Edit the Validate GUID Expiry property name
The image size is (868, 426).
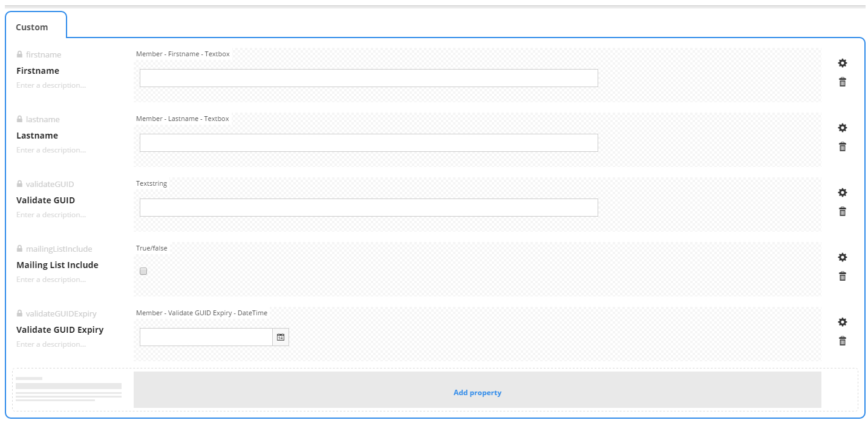point(60,330)
